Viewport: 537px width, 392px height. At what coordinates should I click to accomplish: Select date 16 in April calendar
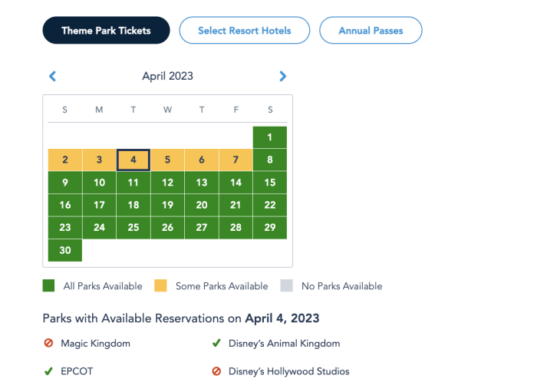click(65, 205)
